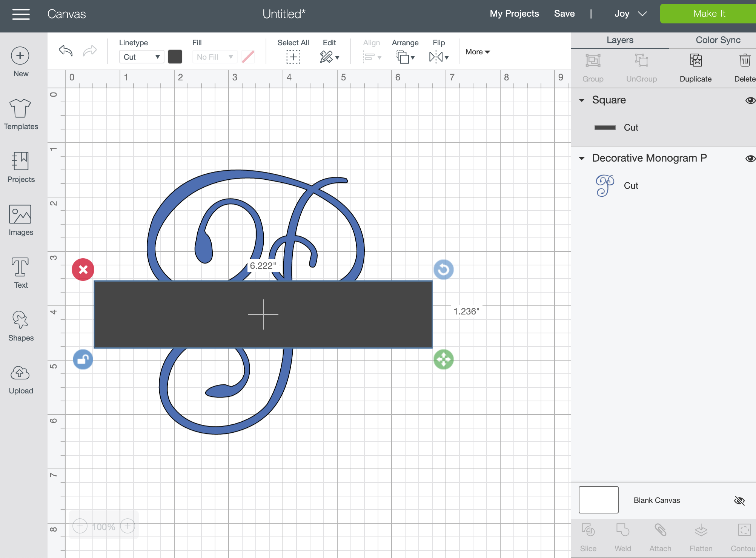Hide the Square layer

[x=750, y=100]
